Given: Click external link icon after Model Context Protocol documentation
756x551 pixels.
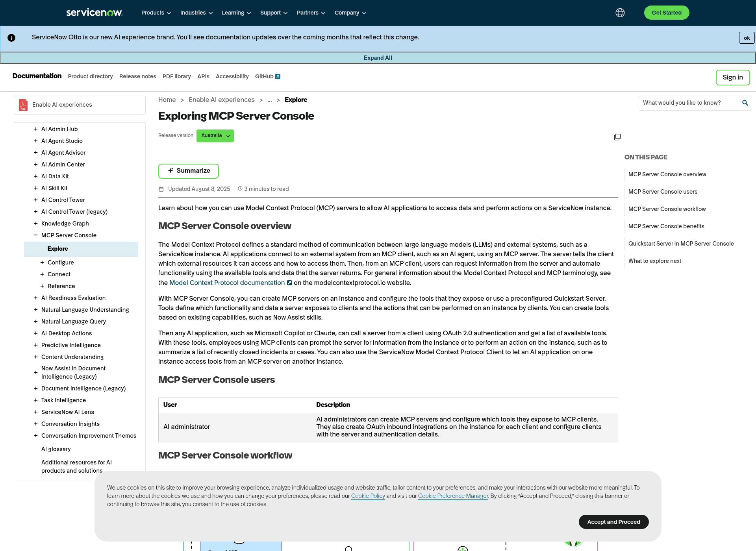Looking at the screenshot, I should point(289,283).
